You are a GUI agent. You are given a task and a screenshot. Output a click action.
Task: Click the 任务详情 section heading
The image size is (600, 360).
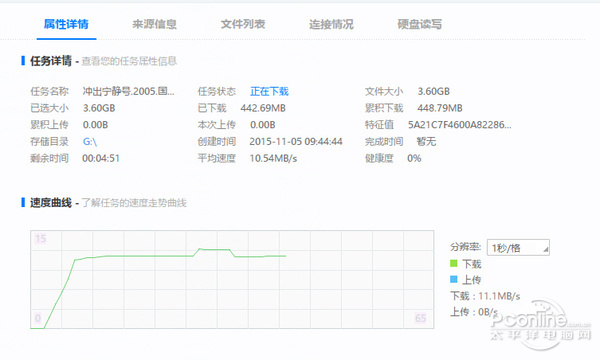[x=51, y=61]
